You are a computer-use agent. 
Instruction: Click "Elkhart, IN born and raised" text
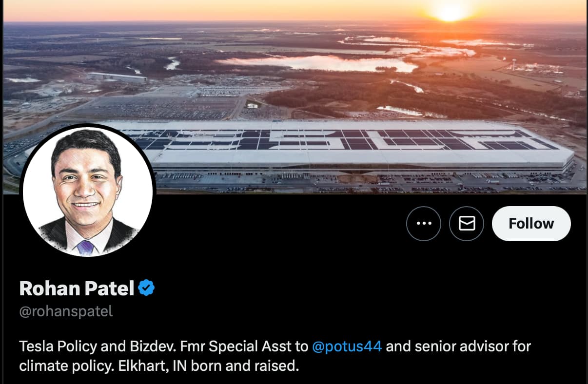pos(208,366)
